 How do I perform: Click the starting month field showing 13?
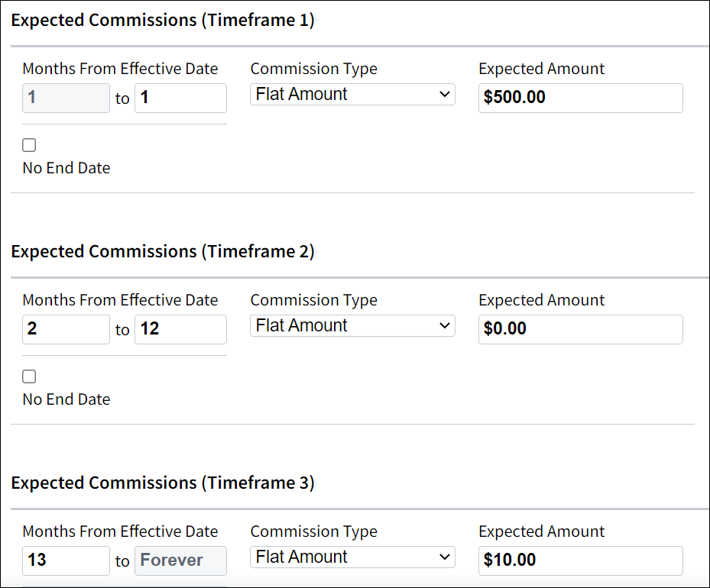(66, 561)
